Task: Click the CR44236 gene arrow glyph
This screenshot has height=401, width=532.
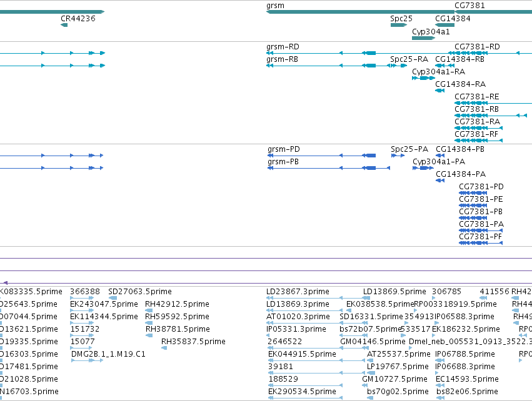Action: pyautogui.click(x=64, y=25)
